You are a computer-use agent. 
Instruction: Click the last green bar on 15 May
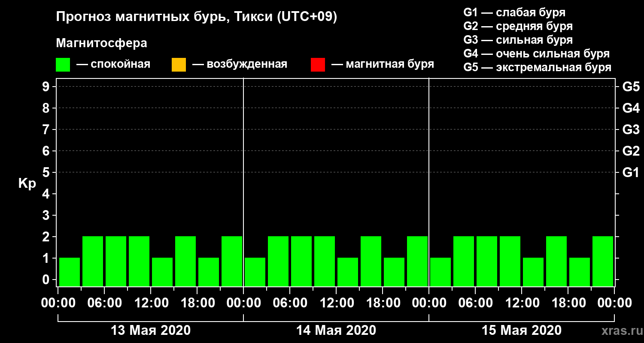(x=603, y=261)
